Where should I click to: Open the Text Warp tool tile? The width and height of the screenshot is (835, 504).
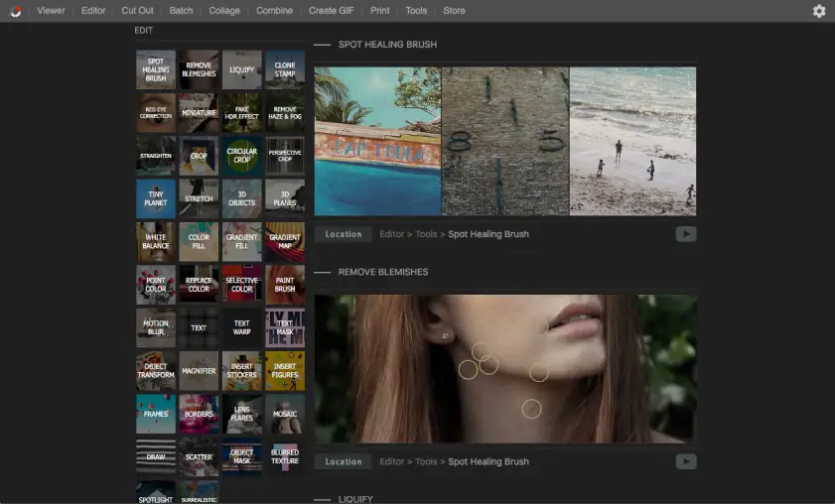(242, 327)
